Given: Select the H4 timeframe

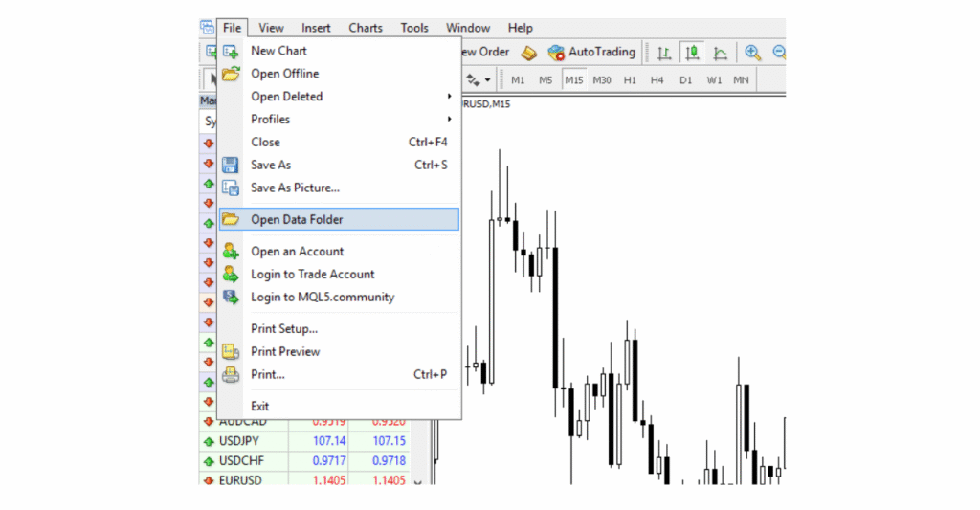Looking at the screenshot, I should tap(657, 80).
